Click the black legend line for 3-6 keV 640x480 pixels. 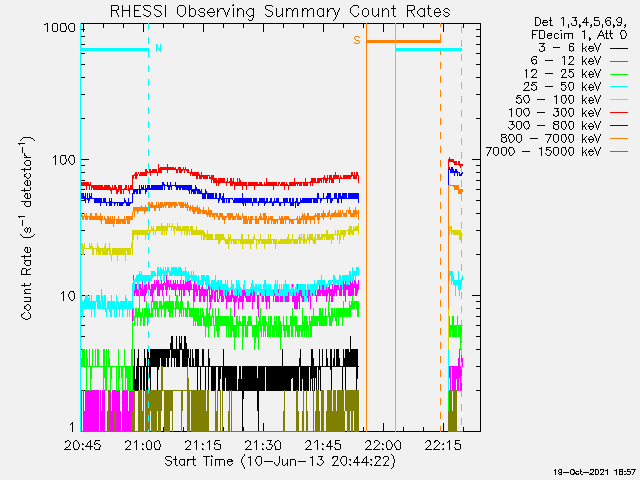(x=619, y=49)
